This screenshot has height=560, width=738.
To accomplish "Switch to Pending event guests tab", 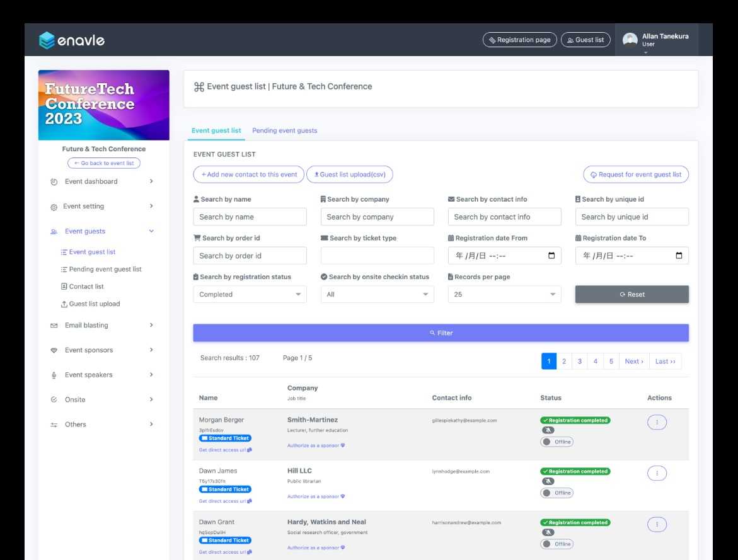I will tap(284, 130).
